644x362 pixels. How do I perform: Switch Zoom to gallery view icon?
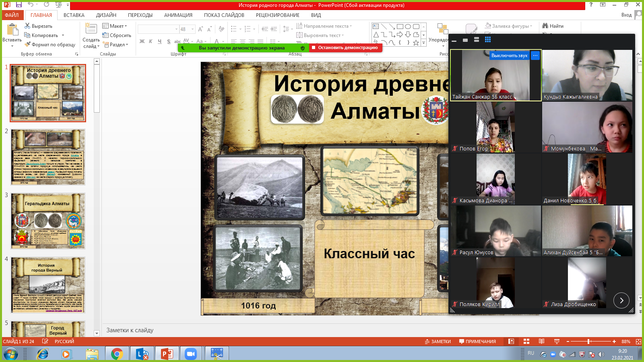point(487,39)
